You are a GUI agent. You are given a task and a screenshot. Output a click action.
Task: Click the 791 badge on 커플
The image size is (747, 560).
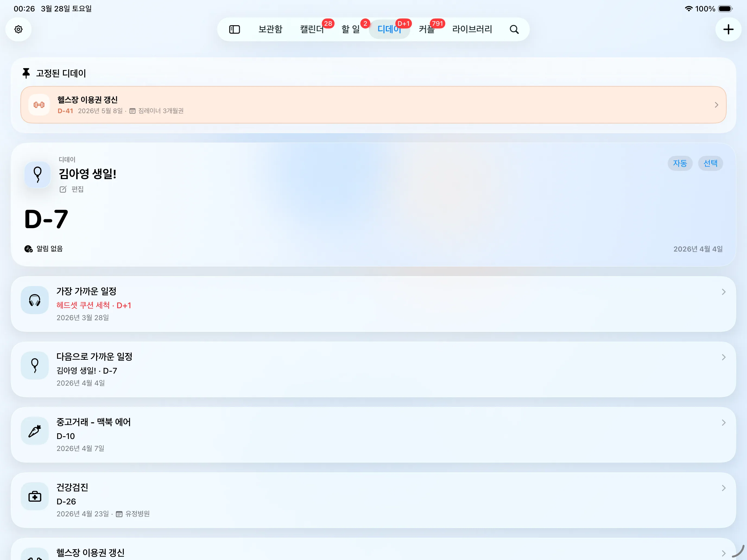click(x=437, y=24)
